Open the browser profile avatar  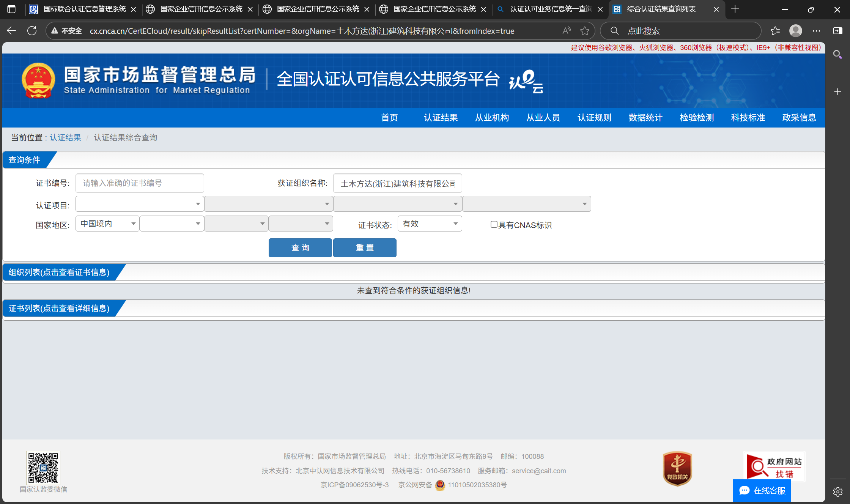click(x=795, y=31)
